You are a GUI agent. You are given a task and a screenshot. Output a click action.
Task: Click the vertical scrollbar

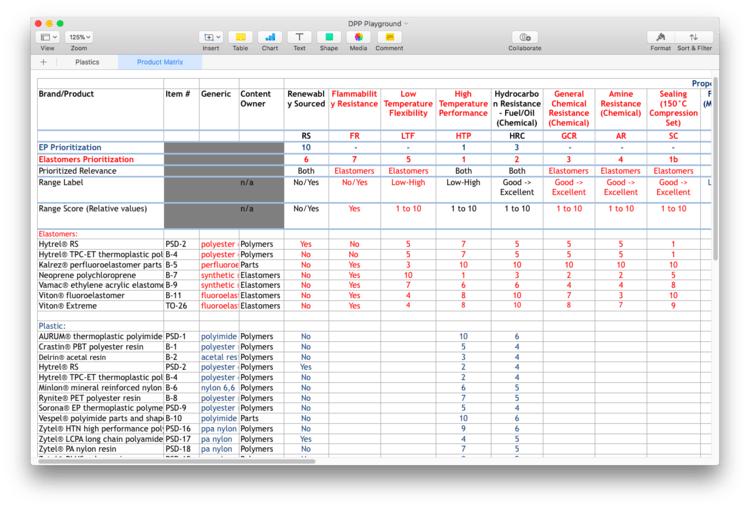[x=715, y=167]
